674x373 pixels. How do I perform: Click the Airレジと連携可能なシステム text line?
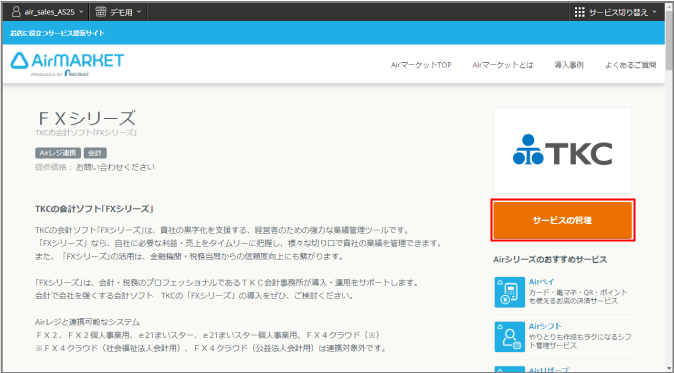coord(87,322)
